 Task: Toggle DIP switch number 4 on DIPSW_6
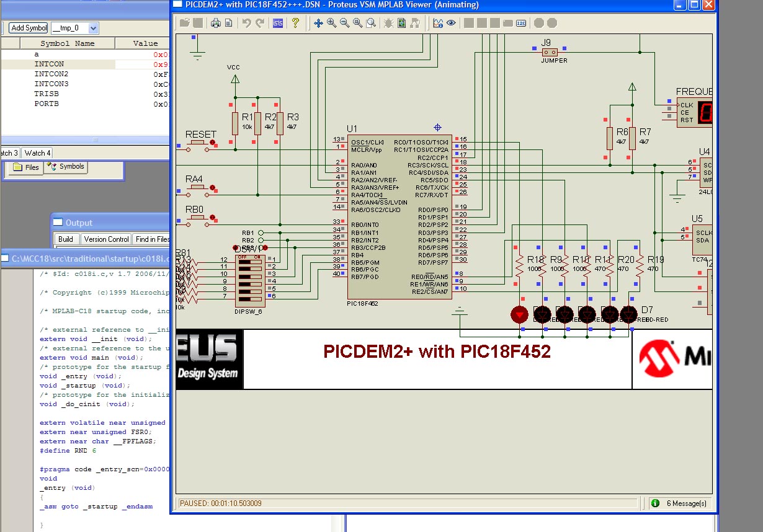(x=250, y=283)
